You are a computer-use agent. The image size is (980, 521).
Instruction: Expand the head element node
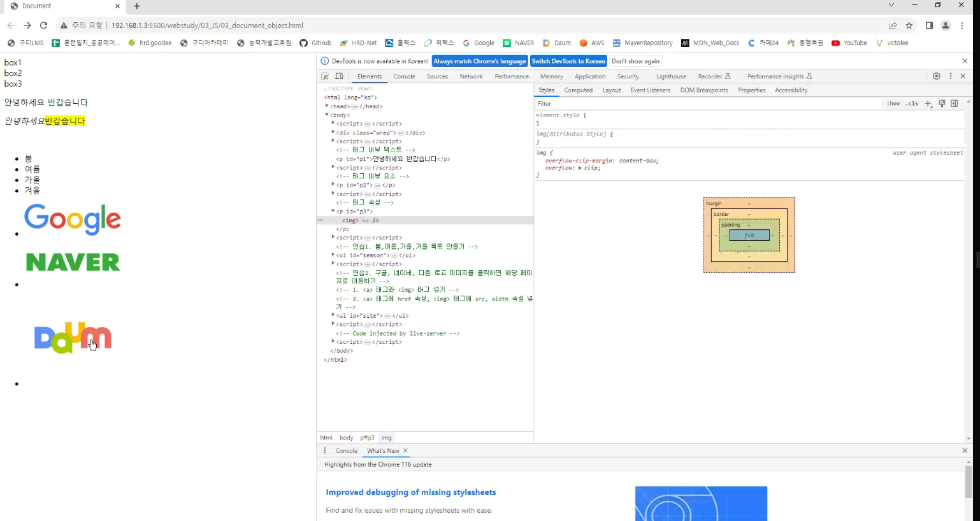(x=327, y=106)
